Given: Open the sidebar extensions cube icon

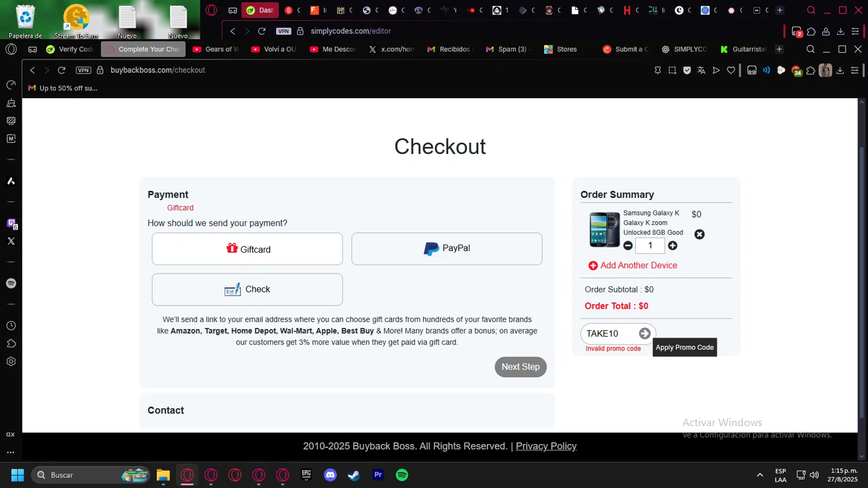Looking at the screenshot, I should pyautogui.click(x=11, y=343).
